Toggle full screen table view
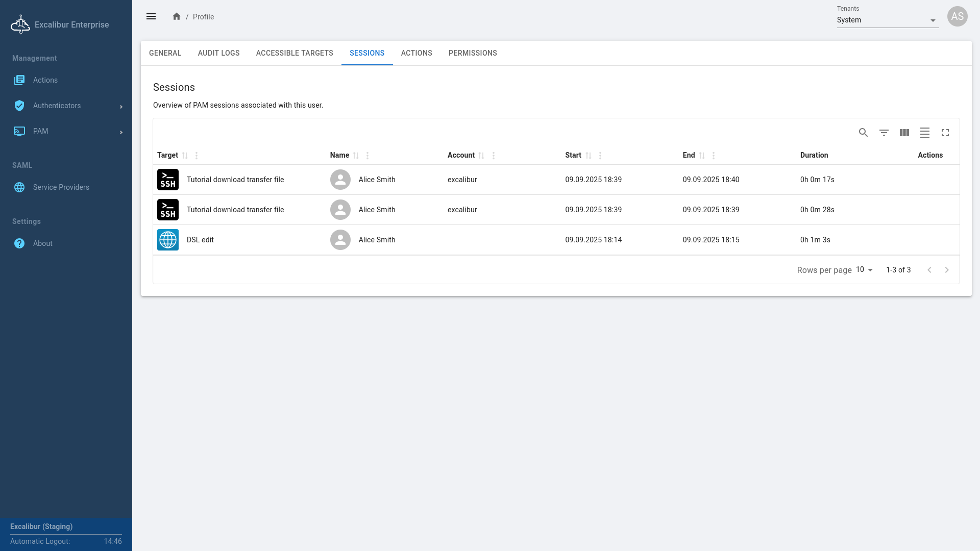This screenshot has height=551, width=980. [x=945, y=133]
